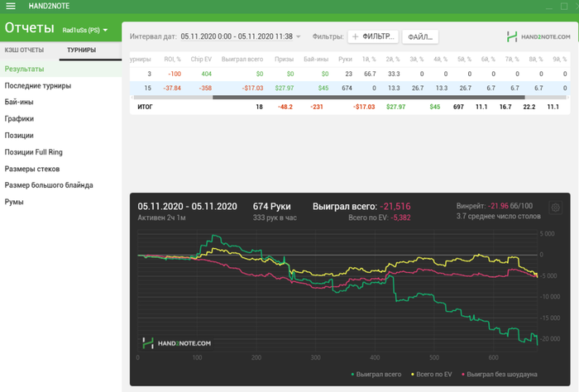Toggle Выиграл без шоудауна legend series
This screenshot has width=579, height=392.
pyautogui.click(x=500, y=375)
